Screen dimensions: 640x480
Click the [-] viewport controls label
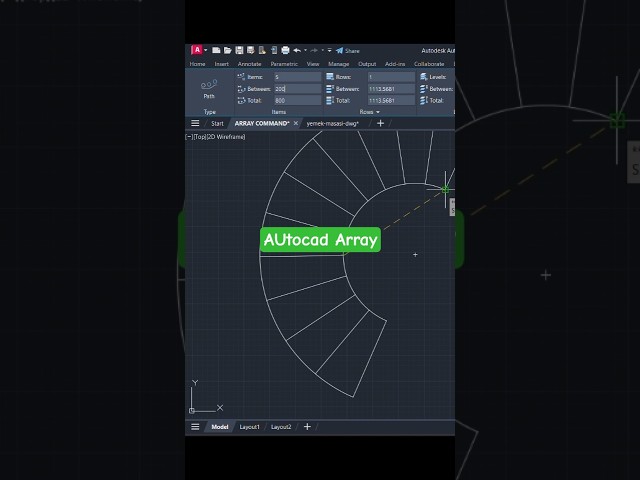189,137
